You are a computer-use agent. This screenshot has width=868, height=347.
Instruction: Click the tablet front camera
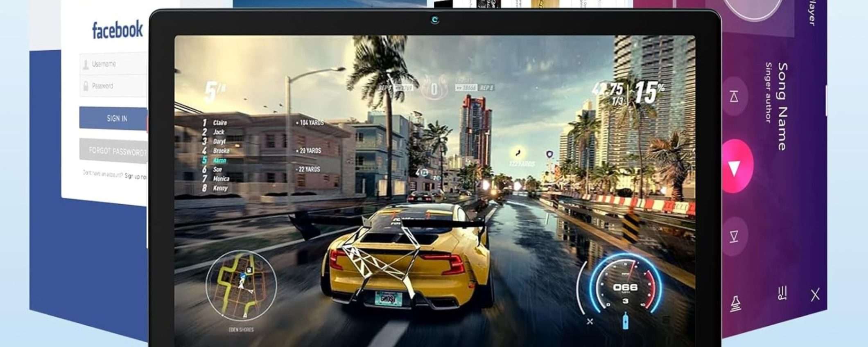pyautogui.click(x=435, y=20)
